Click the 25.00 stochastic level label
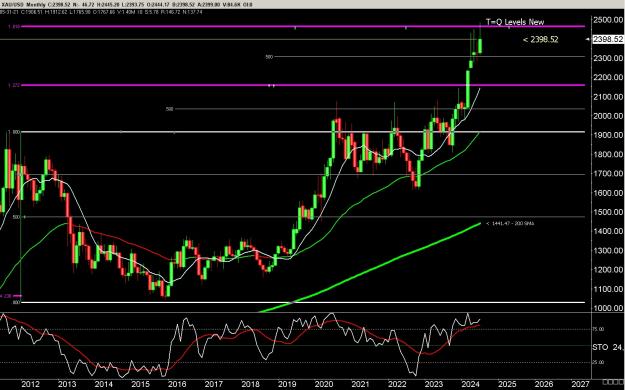This screenshot has width=625, height=390. [599, 362]
